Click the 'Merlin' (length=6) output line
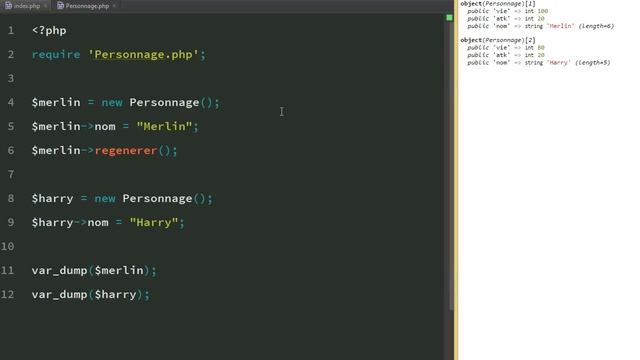Screen dimensions: 640x360 point(541,26)
